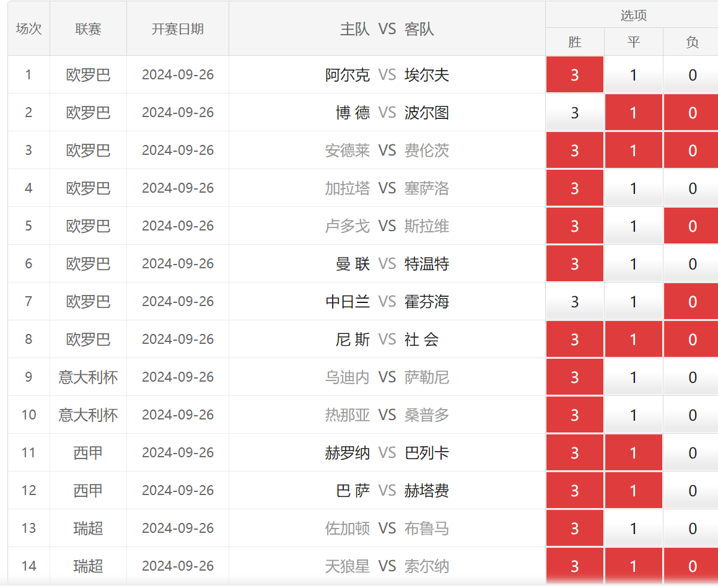Toggle win option 3 for 热那亚 VS 桑普多
The width and height of the screenshot is (718, 588).
[x=575, y=415]
